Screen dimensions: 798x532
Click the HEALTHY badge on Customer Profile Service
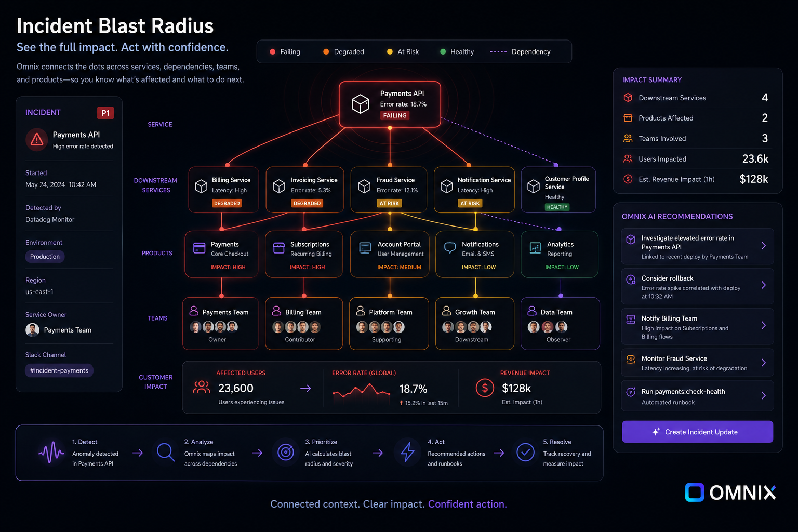click(x=557, y=207)
